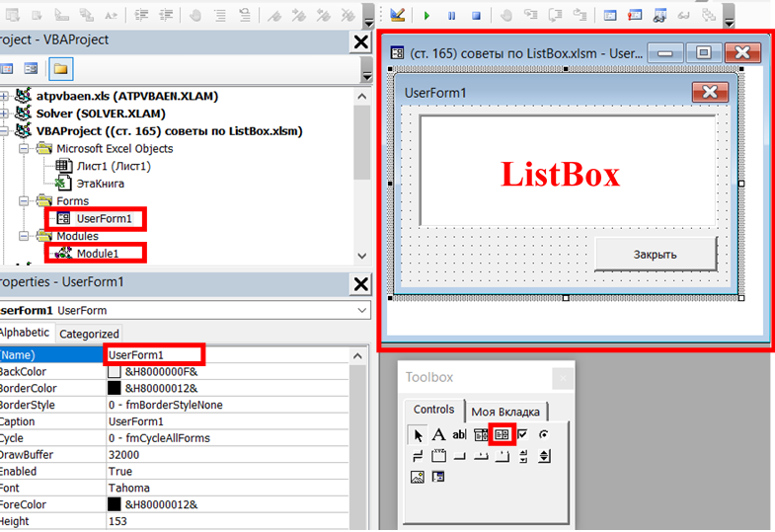Close the Properties - UserForm1 panel
Viewport: 775px width, 532px height.
tap(360, 284)
